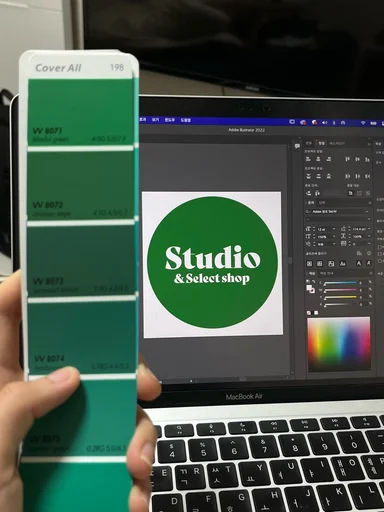Click horizontal align left icon in Align panel

(308, 159)
